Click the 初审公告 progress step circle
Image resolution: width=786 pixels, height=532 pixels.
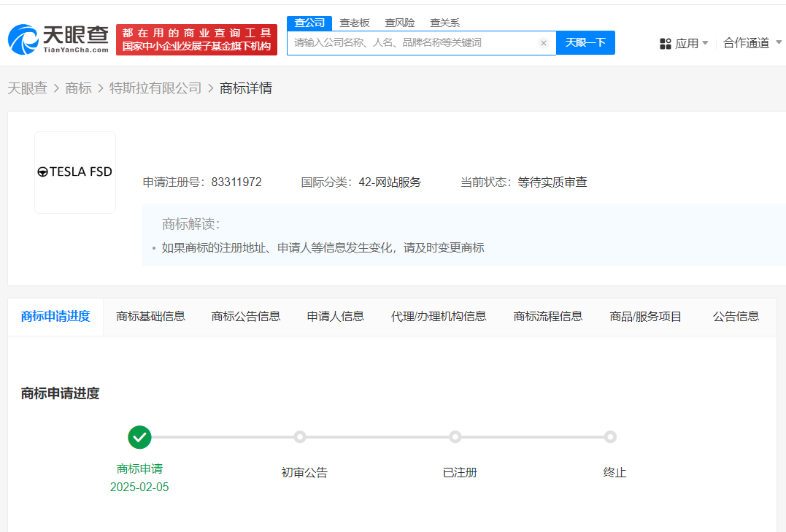point(299,437)
